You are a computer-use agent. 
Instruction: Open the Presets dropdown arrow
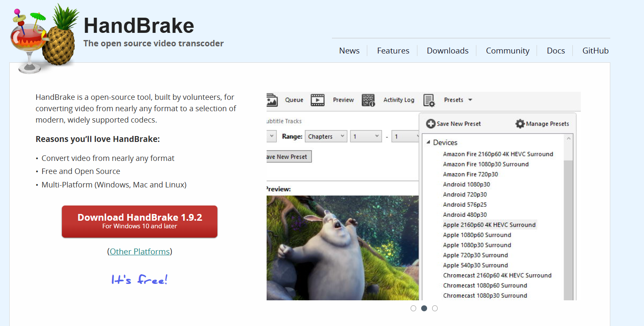(x=470, y=100)
